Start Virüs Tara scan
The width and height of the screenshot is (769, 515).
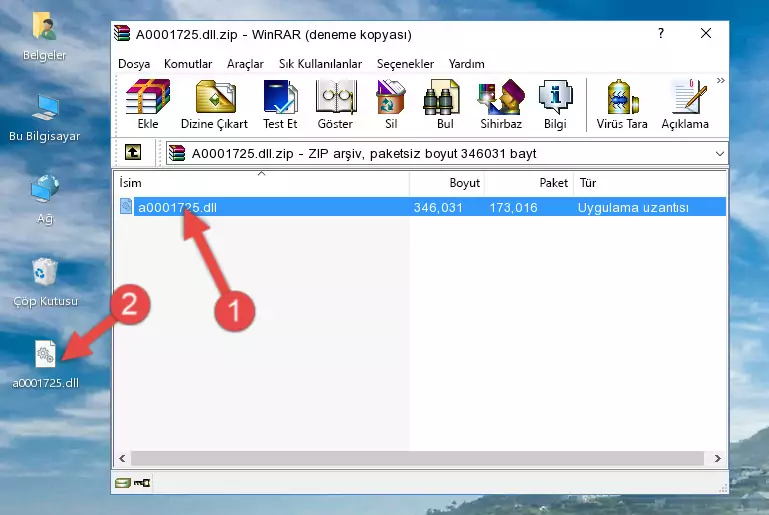622,104
